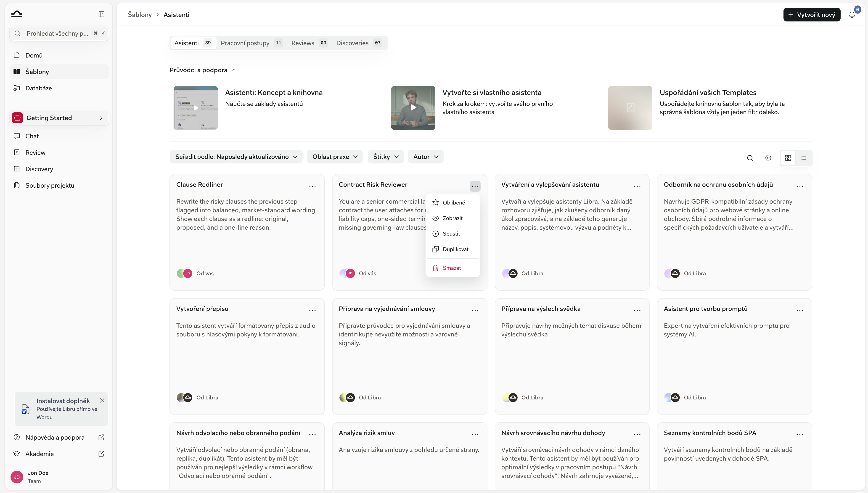Expand Getting Started project switcher
Viewport: 868px width, 493px height.
[59, 118]
